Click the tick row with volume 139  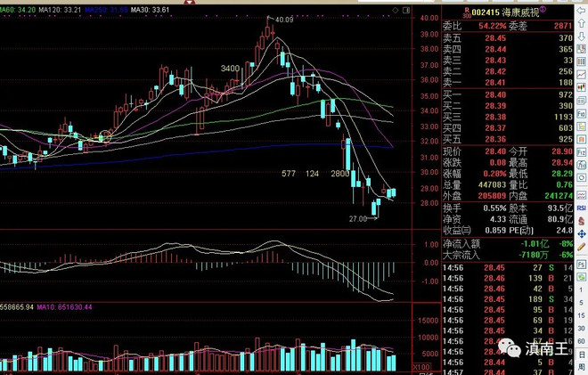point(508,278)
